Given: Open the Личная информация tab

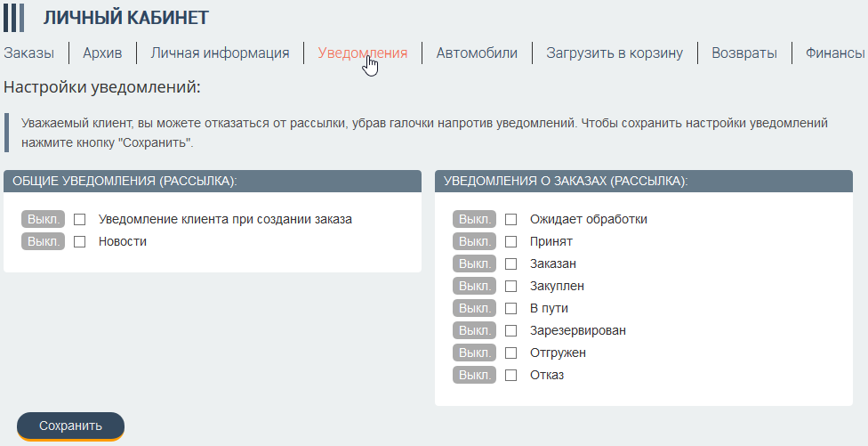Looking at the screenshot, I should 220,53.
